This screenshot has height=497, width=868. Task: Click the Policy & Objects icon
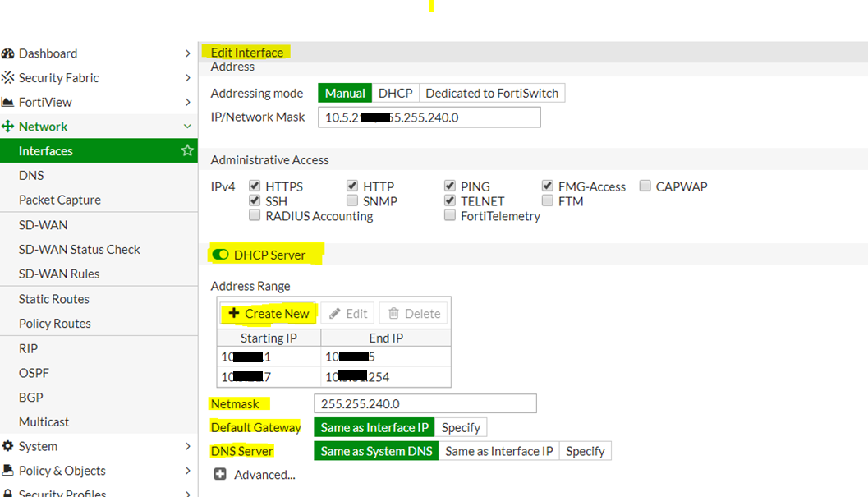[x=8, y=471]
